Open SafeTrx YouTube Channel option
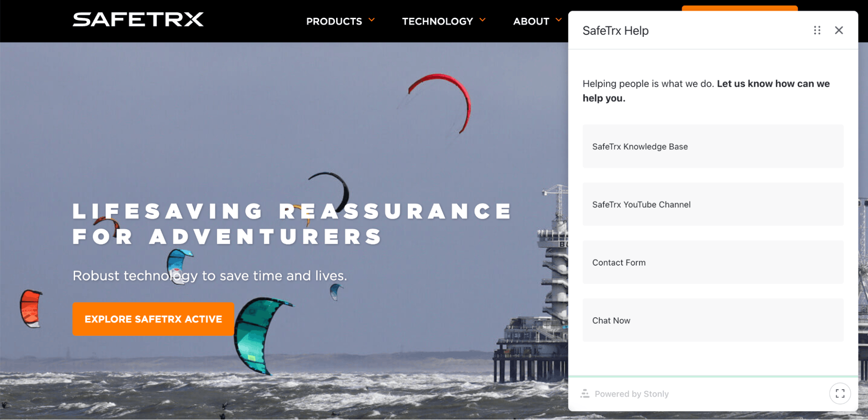This screenshot has width=868, height=420. click(x=713, y=204)
